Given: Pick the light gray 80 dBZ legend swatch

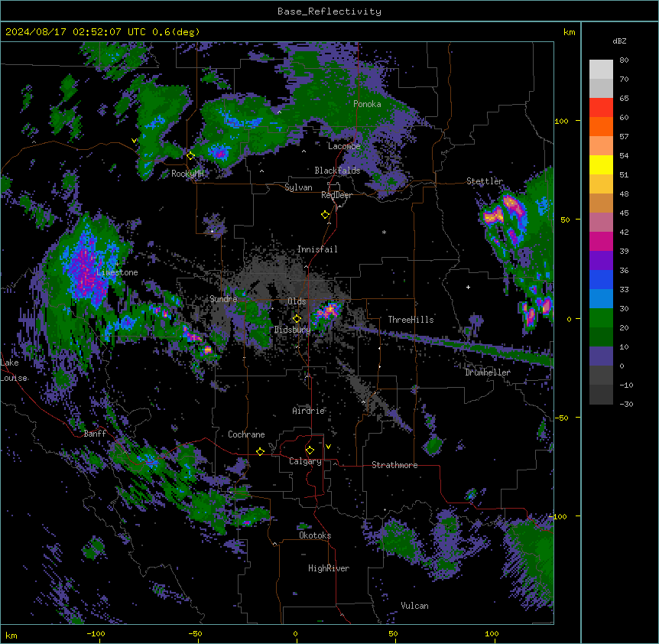Looking at the screenshot, I should (601, 69).
